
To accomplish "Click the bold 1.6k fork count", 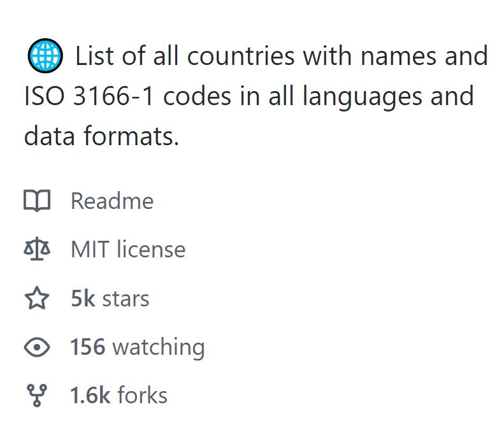I will pos(90,396).
